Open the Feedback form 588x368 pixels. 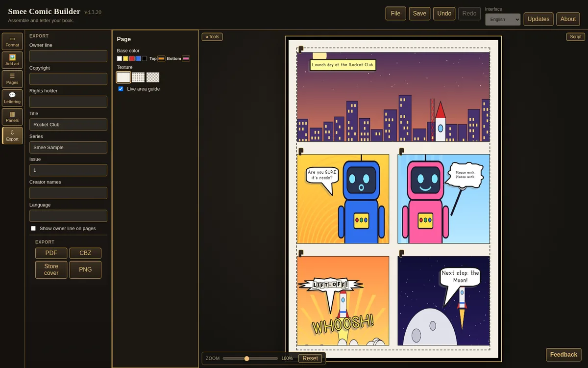pos(563,354)
